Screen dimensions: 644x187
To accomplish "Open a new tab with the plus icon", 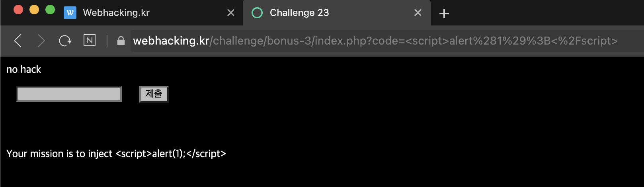I will click(x=444, y=14).
